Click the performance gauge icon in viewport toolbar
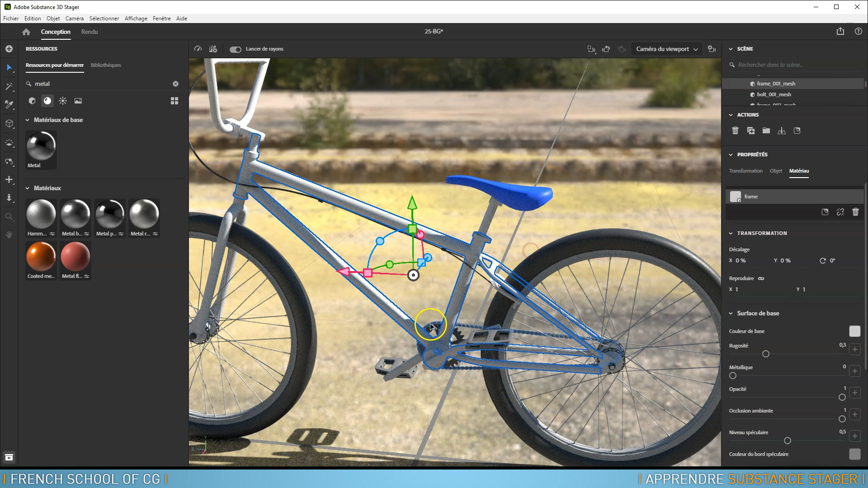868x488 pixels. click(198, 49)
